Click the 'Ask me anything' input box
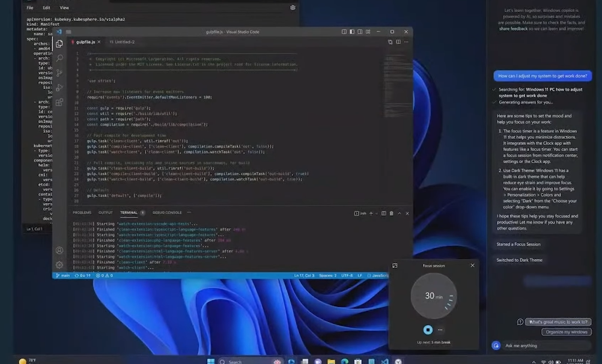Screen dimensions: 602x364 [x=546, y=345]
